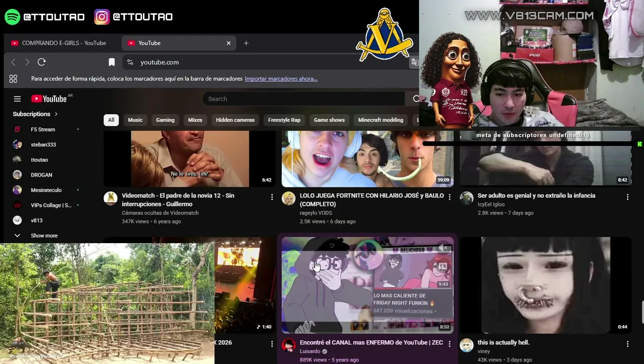Open the viney channel avatar
Viewport: 644px width, 364px height.
[466, 345]
